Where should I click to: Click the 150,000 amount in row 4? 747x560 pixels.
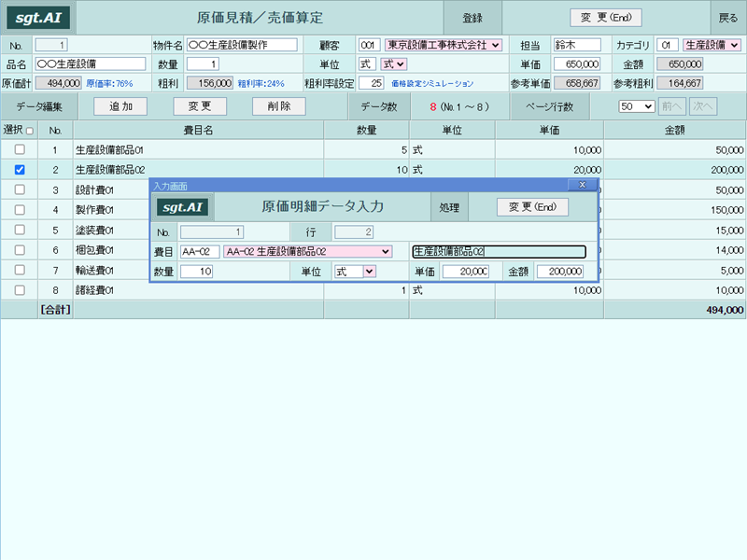click(727, 210)
